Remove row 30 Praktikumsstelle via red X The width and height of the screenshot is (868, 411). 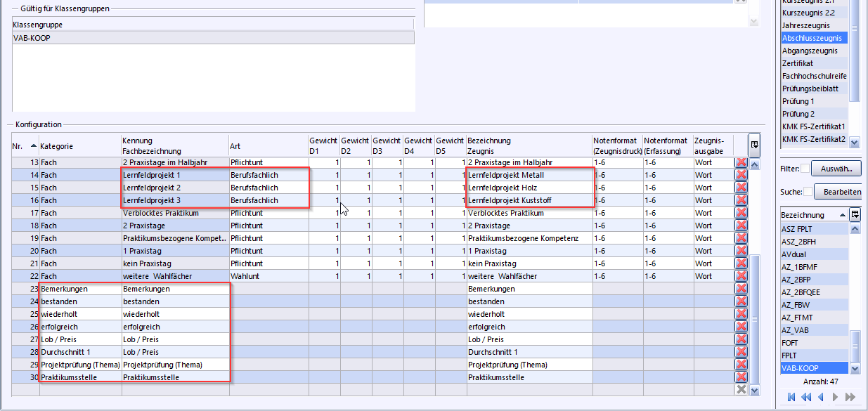[741, 377]
